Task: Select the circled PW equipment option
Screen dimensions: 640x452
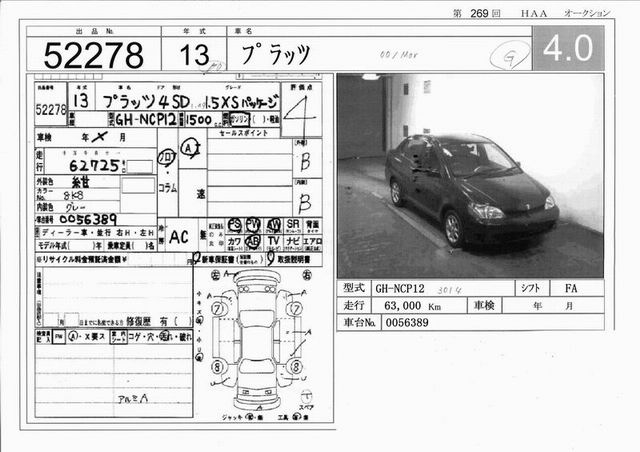Action: [x=253, y=225]
